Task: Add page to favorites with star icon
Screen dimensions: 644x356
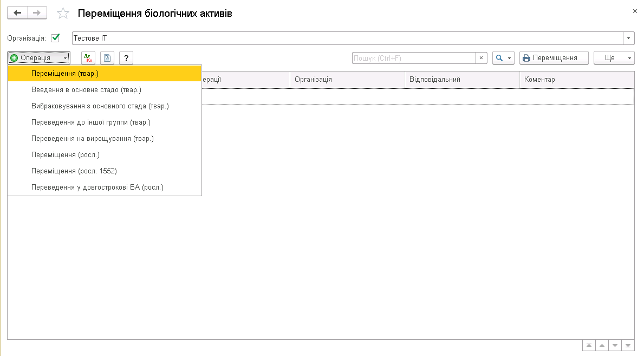Action: pos(63,14)
